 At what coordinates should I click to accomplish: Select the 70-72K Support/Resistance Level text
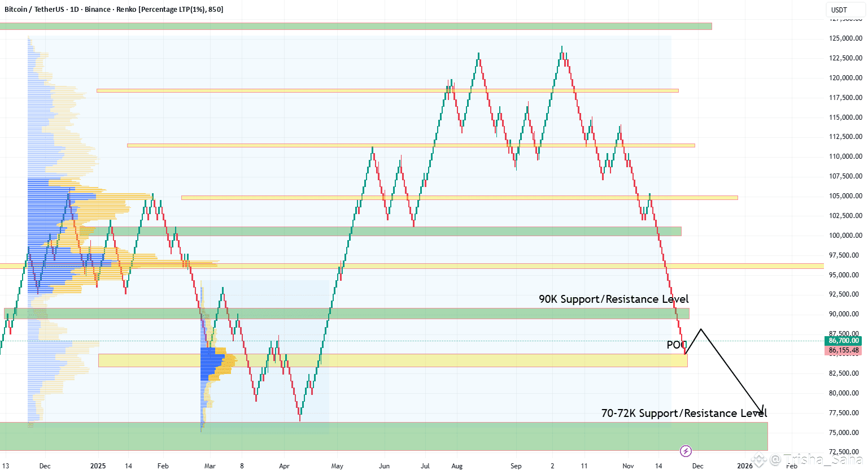click(684, 413)
